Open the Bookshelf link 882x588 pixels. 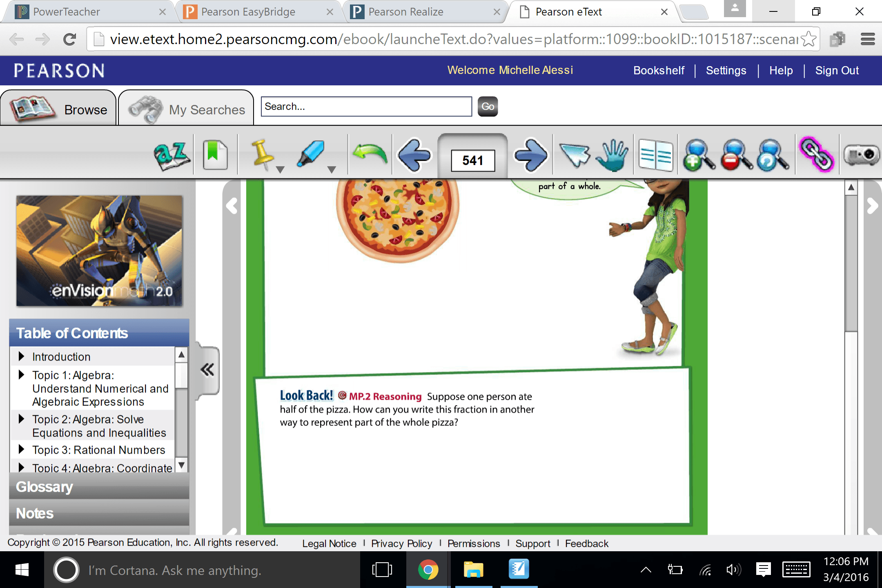tap(659, 70)
